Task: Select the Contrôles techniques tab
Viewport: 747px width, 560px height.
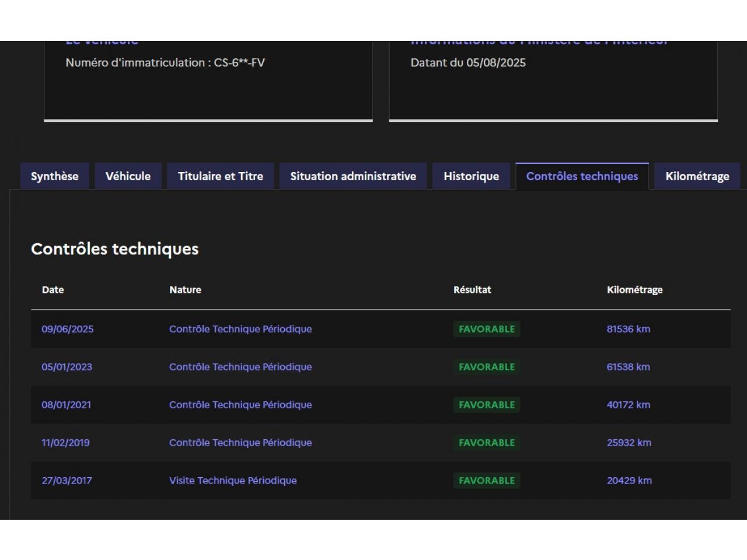Action: point(582,176)
